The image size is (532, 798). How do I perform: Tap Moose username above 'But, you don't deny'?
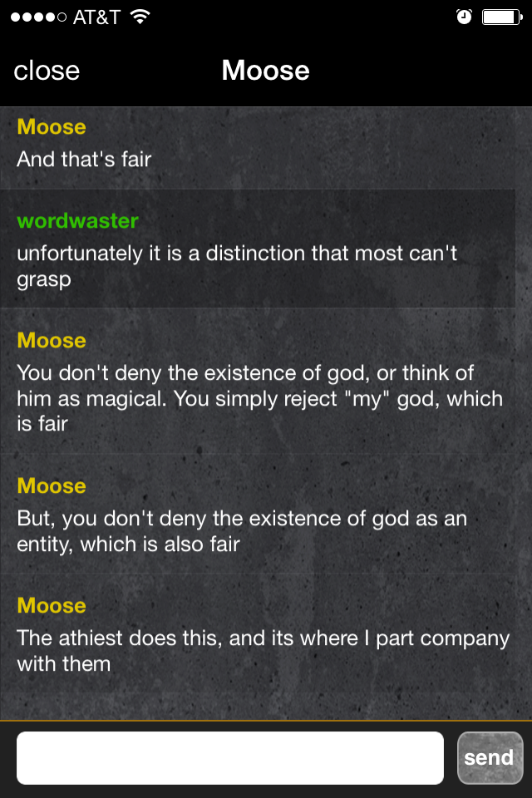click(x=52, y=486)
